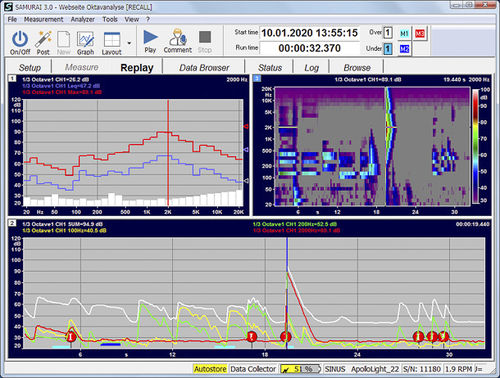The image size is (500, 378).
Task: Open the Tools menu
Action: point(110,19)
